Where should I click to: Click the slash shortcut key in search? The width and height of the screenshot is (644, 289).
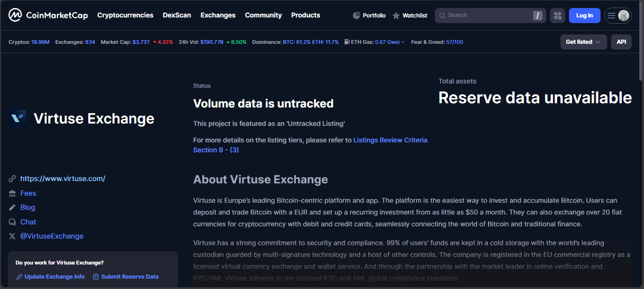[x=537, y=16]
